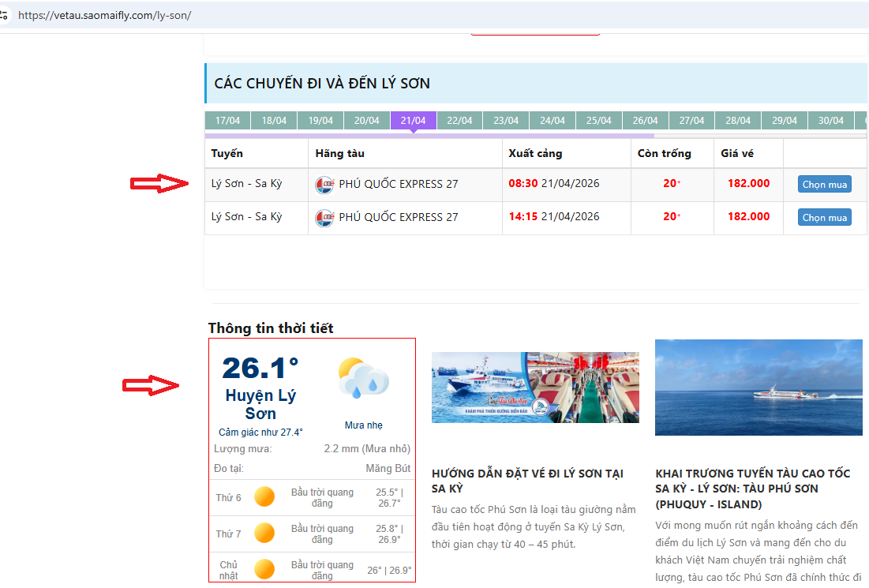Select the 22/04 date tab

[459, 120]
